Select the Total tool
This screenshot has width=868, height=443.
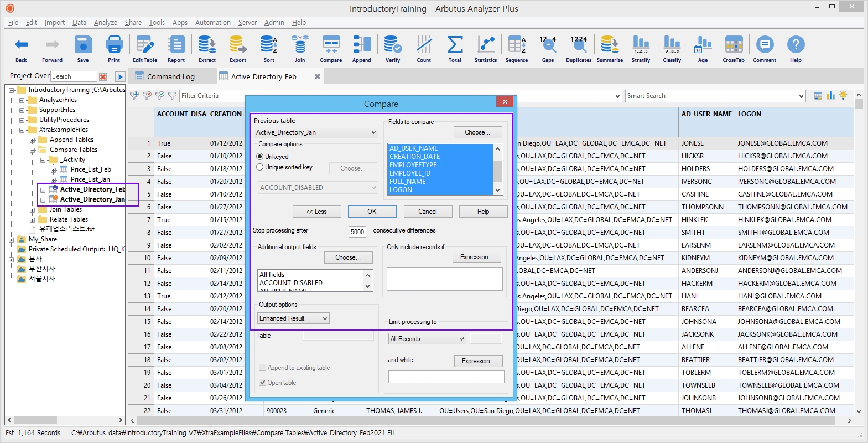[455, 49]
